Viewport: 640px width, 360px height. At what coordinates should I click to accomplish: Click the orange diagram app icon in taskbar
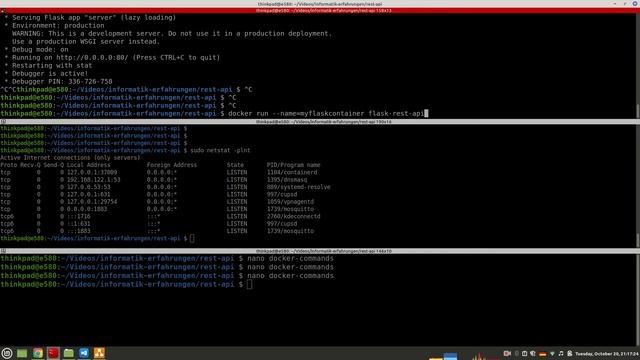pos(99,353)
